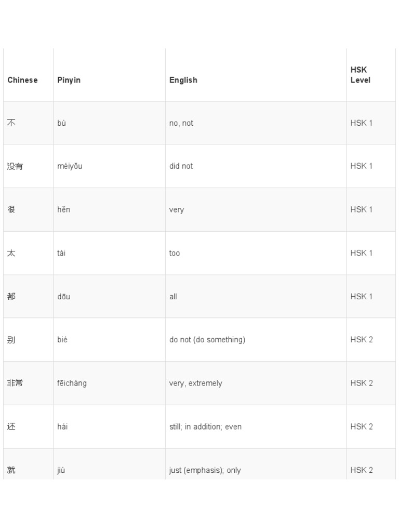Select the Chinese word 非常
The image size is (399, 532).
click(15, 383)
